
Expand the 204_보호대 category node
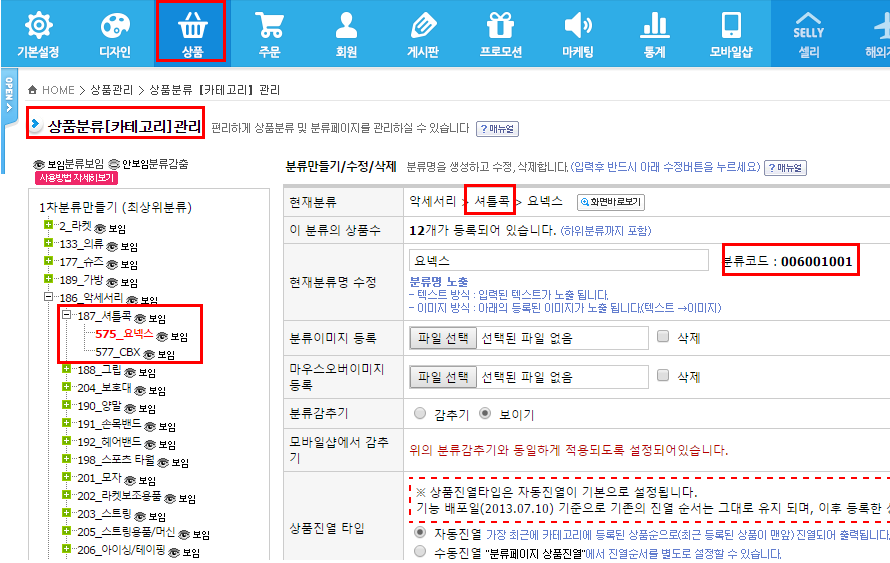coord(65,388)
